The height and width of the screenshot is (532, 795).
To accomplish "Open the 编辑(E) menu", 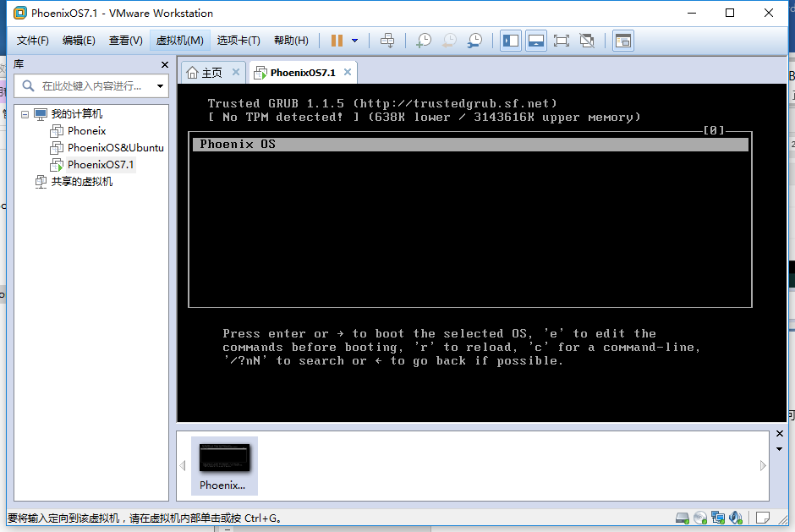I will click(x=79, y=41).
